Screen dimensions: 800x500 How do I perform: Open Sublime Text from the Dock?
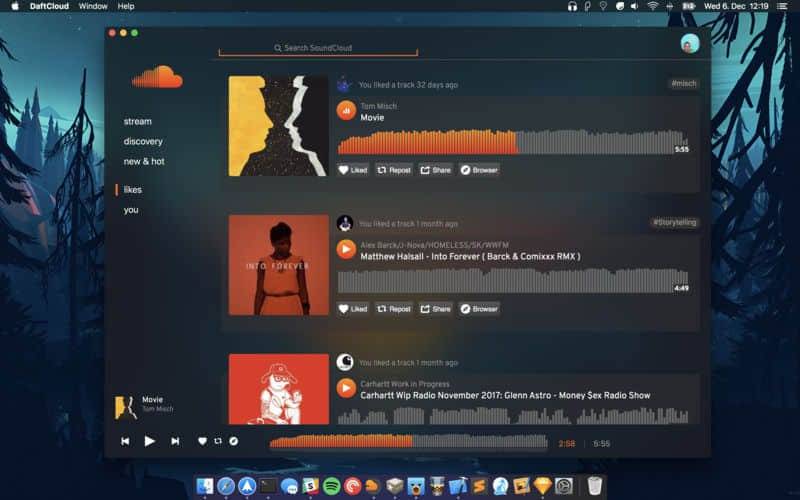pyautogui.click(x=479, y=486)
